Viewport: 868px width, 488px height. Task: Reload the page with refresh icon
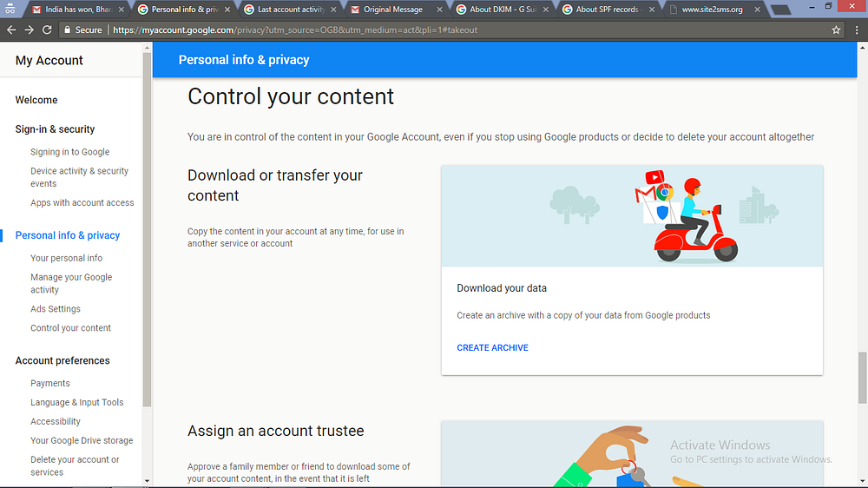(x=47, y=30)
